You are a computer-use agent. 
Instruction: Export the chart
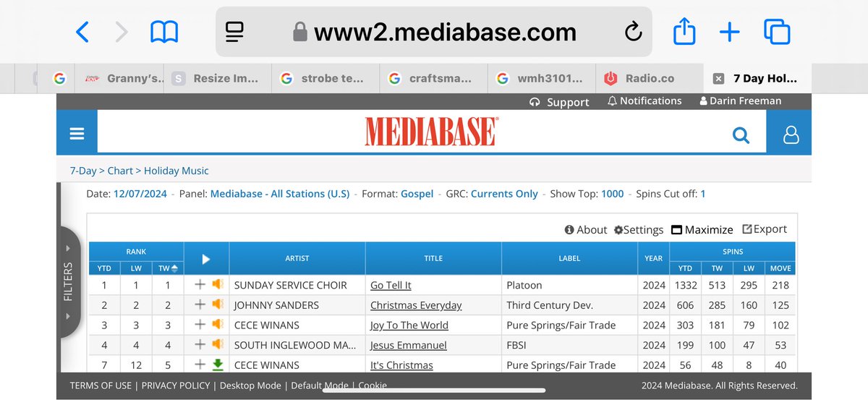765,229
